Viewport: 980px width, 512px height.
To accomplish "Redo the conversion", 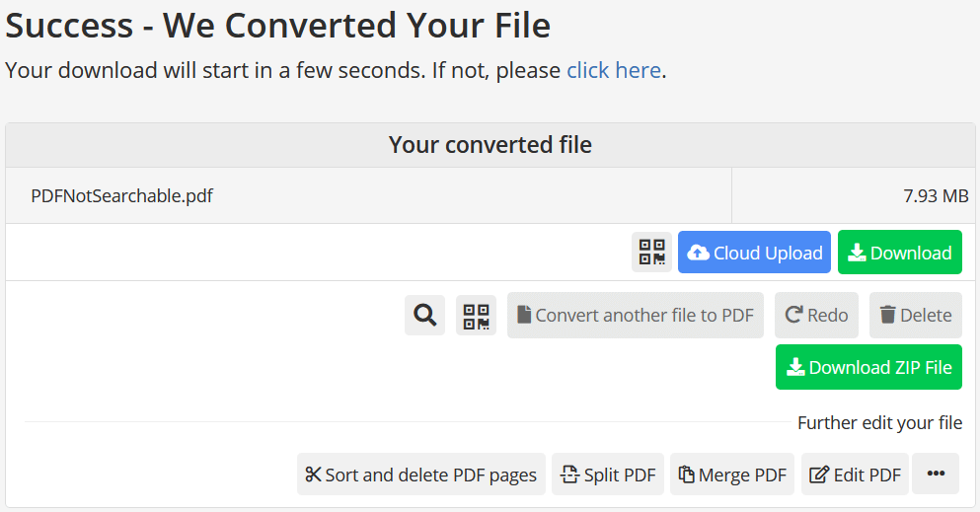I will [816, 316].
